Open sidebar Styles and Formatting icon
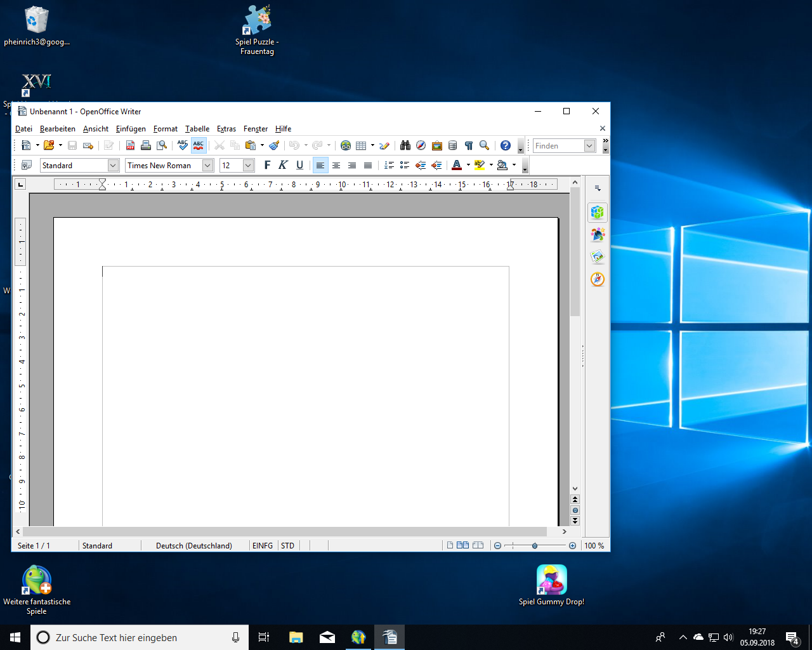812x650 pixels. [x=598, y=234]
